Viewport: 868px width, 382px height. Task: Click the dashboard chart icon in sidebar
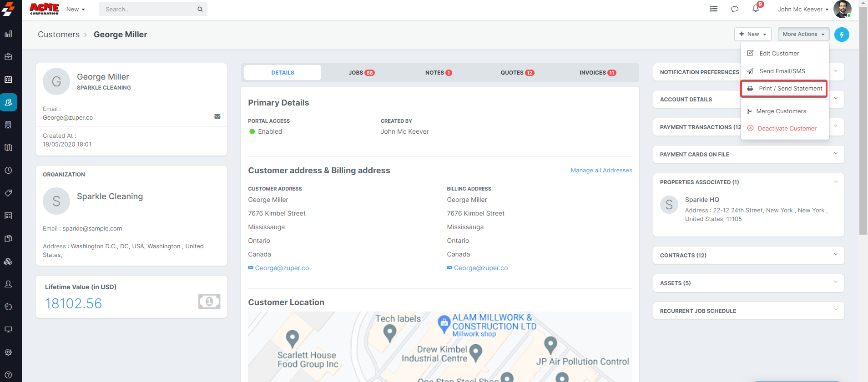(8, 34)
